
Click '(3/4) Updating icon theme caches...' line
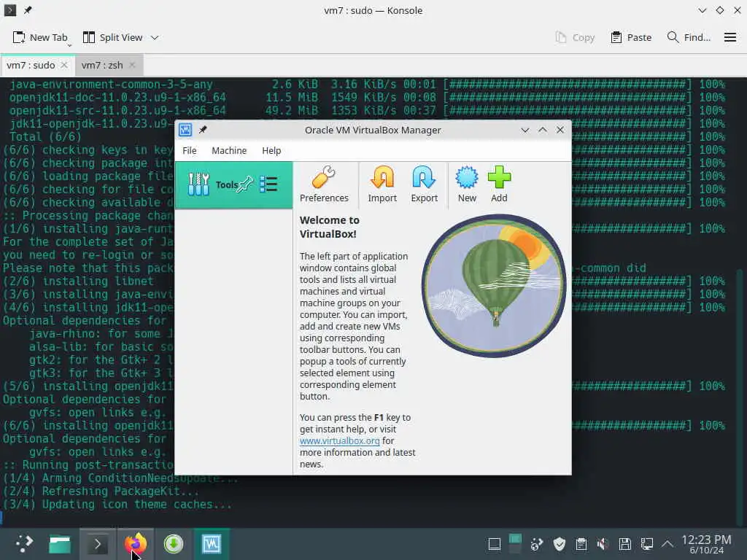[117, 505]
